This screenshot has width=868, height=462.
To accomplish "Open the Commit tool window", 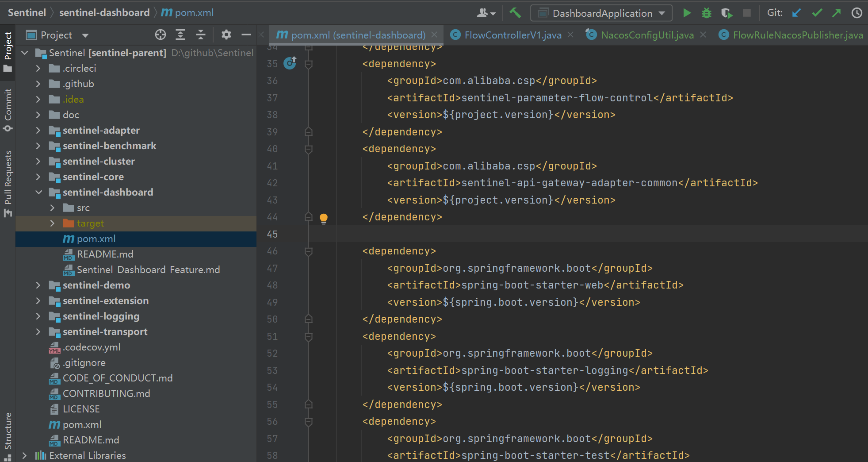I will coord(8,110).
